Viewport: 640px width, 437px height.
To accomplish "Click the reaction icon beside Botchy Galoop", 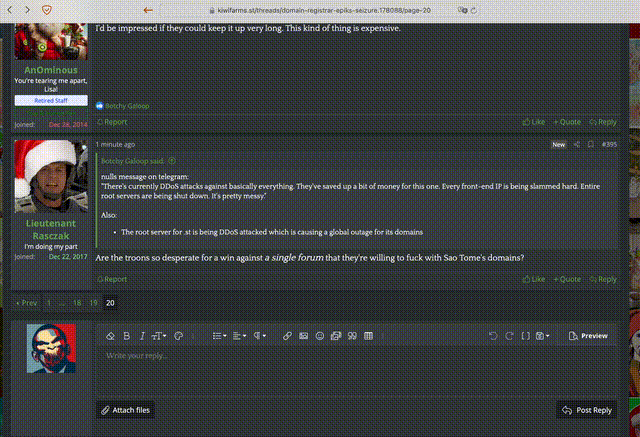I will 100,106.
